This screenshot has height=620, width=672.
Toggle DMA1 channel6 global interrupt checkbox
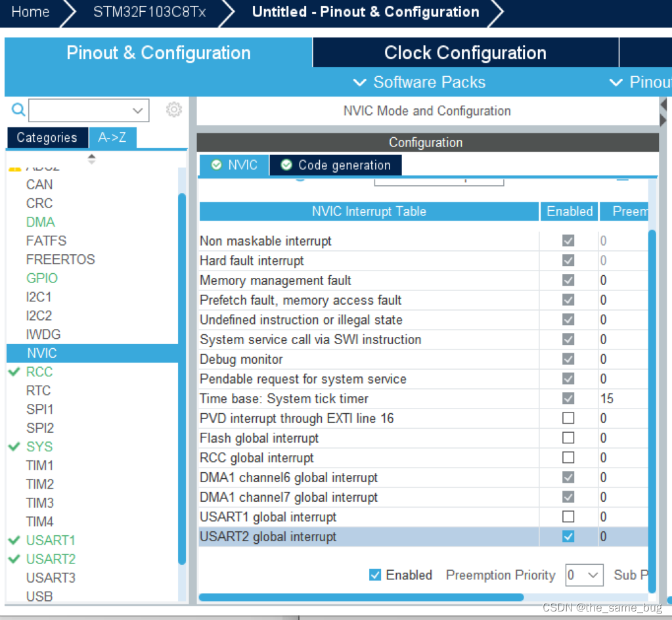[x=568, y=477]
